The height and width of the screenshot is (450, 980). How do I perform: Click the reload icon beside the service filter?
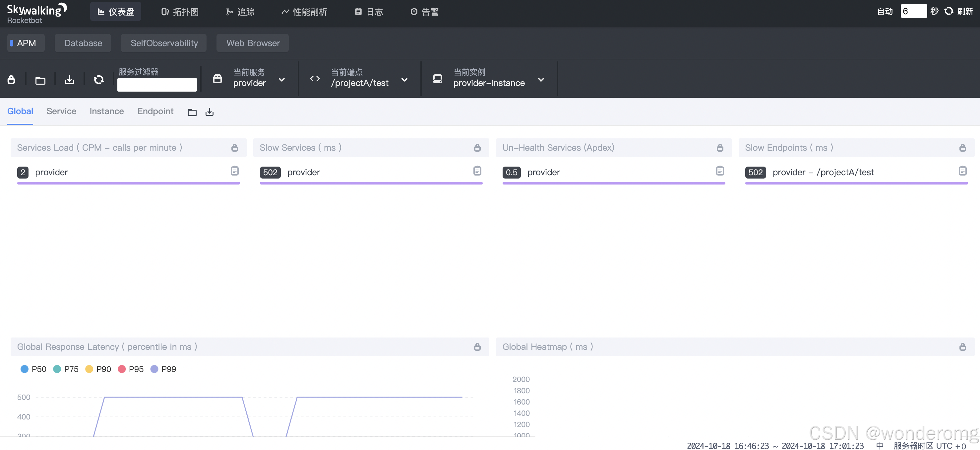click(x=98, y=80)
